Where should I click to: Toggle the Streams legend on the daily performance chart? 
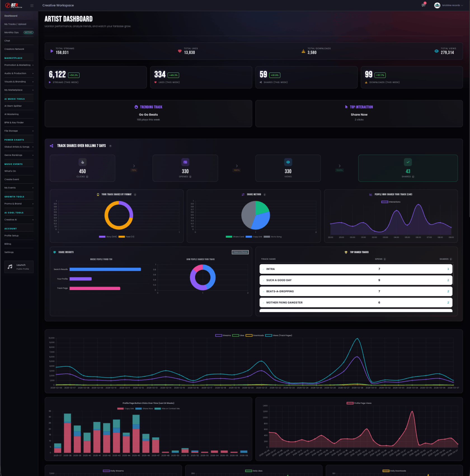[222, 335]
